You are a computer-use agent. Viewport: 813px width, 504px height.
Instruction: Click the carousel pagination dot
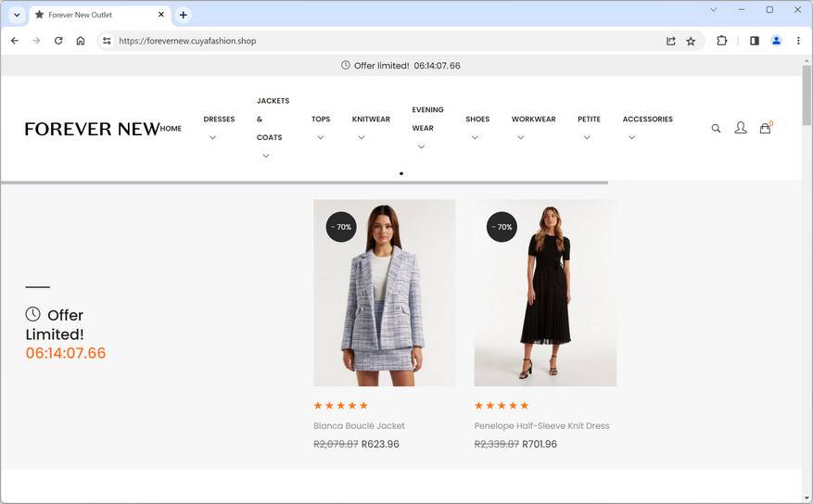point(401,173)
